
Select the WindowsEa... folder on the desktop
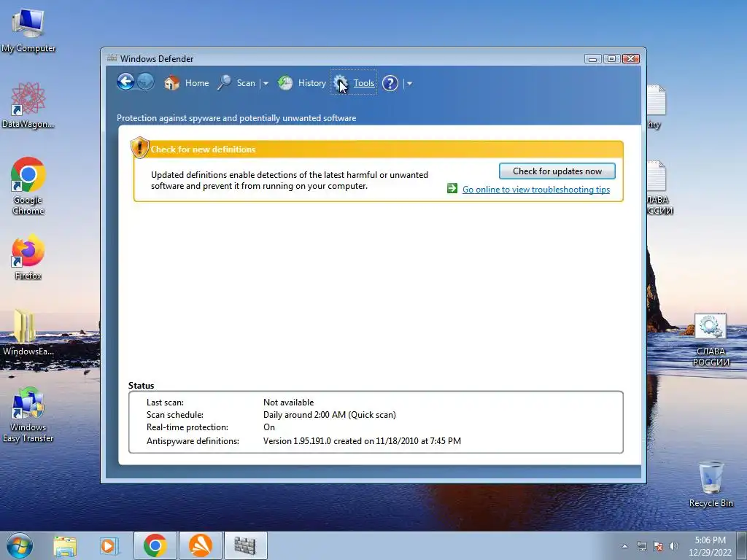28,332
